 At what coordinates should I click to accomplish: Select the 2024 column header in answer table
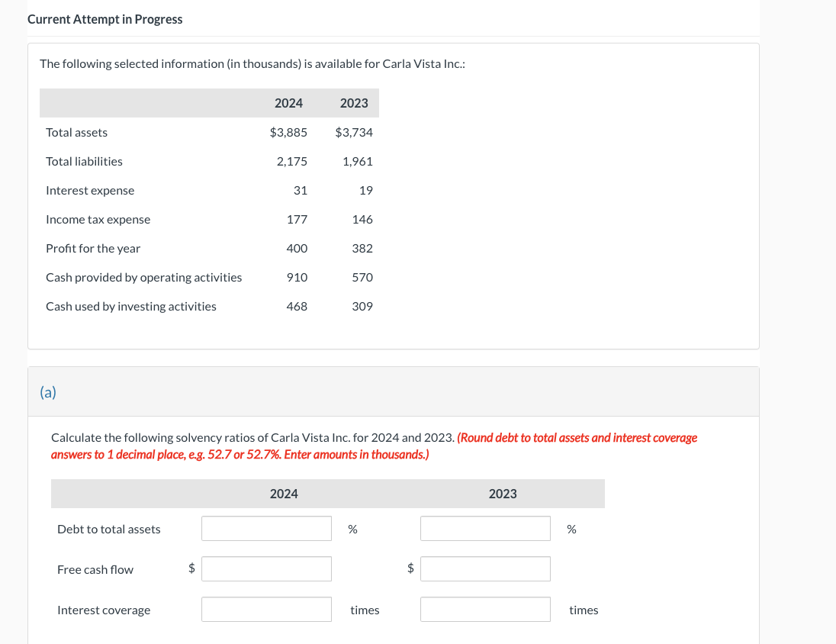(284, 494)
